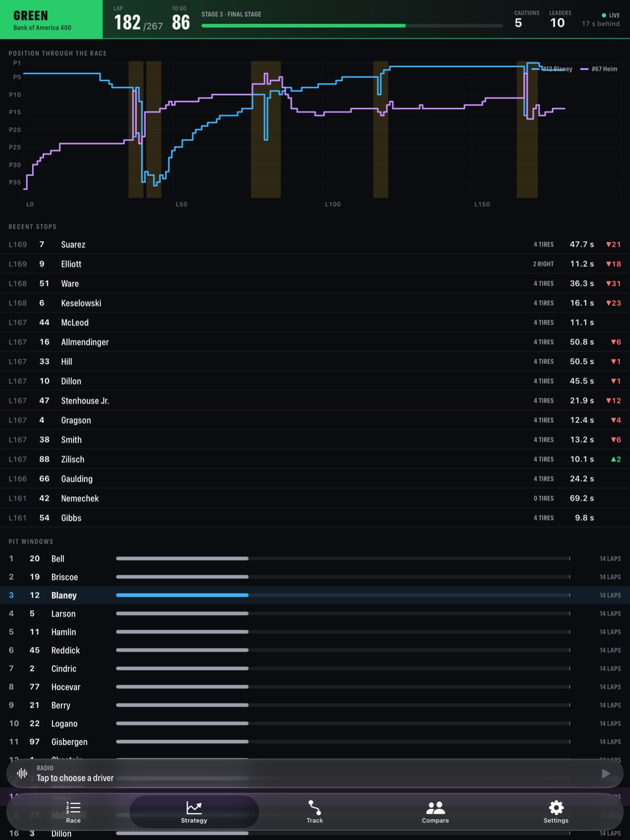
Task: Select the #12 Blaney chart legend
Action: (x=552, y=69)
